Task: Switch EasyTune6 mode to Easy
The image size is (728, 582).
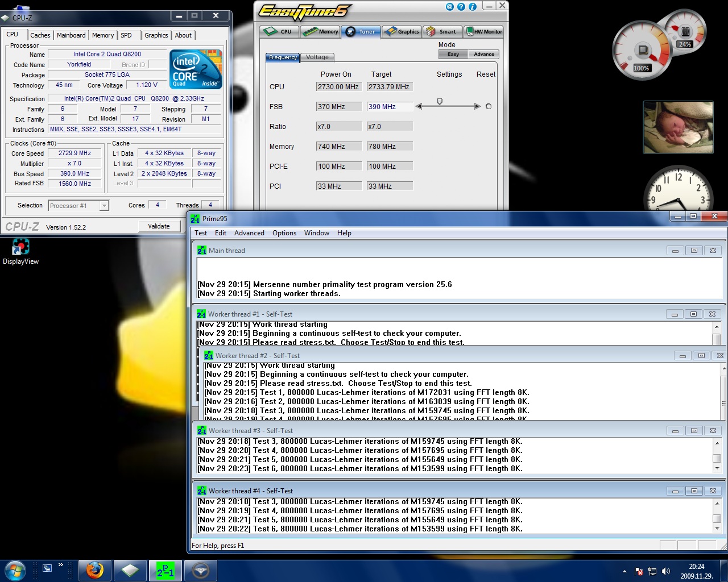Action: click(x=453, y=54)
